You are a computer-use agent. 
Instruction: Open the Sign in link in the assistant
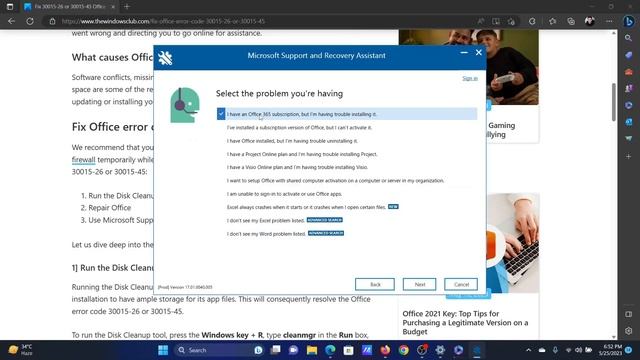[x=470, y=78]
